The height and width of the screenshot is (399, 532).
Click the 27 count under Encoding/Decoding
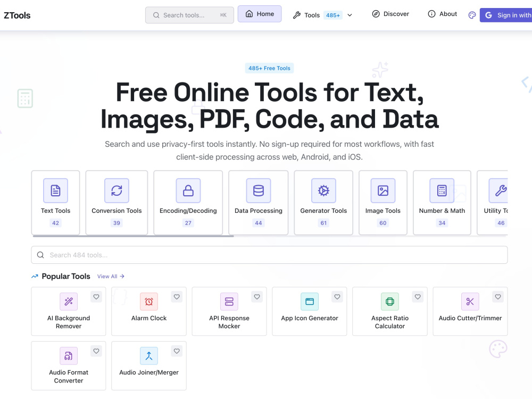click(188, 223)
